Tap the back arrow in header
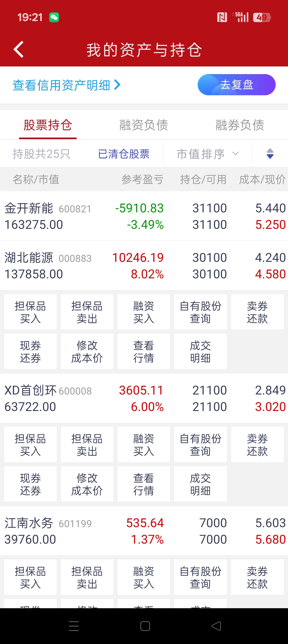The width and height of the screenshot is (288, 644). click(x=19, y=49)
